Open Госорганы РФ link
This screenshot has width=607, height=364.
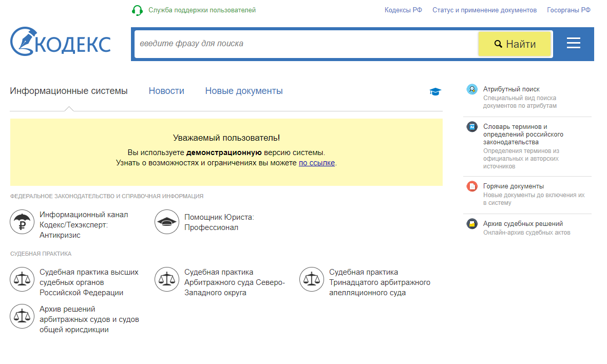point(568,10)
